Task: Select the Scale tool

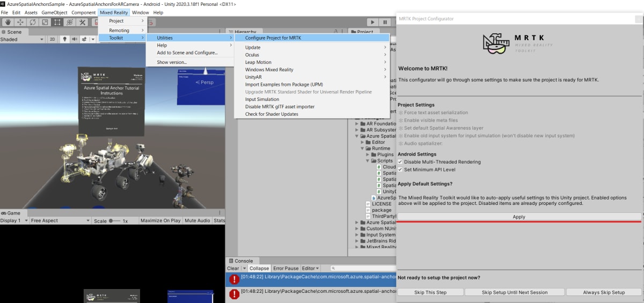Action: (x=45, y=22)
